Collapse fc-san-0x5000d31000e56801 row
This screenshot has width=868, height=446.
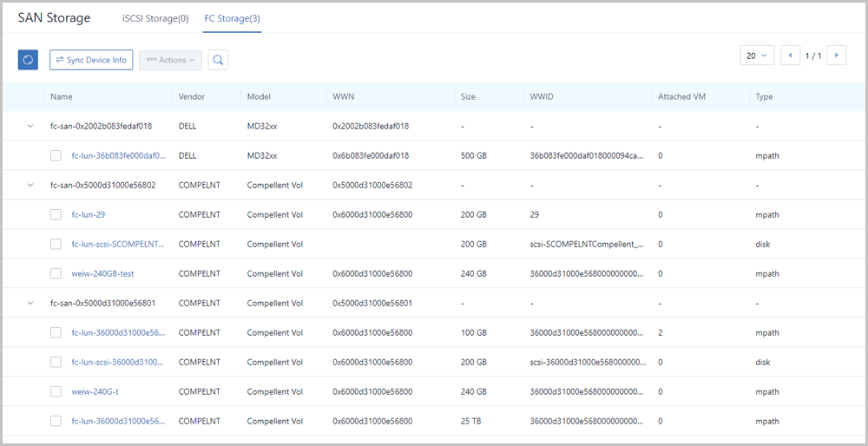tap(30, 303)
